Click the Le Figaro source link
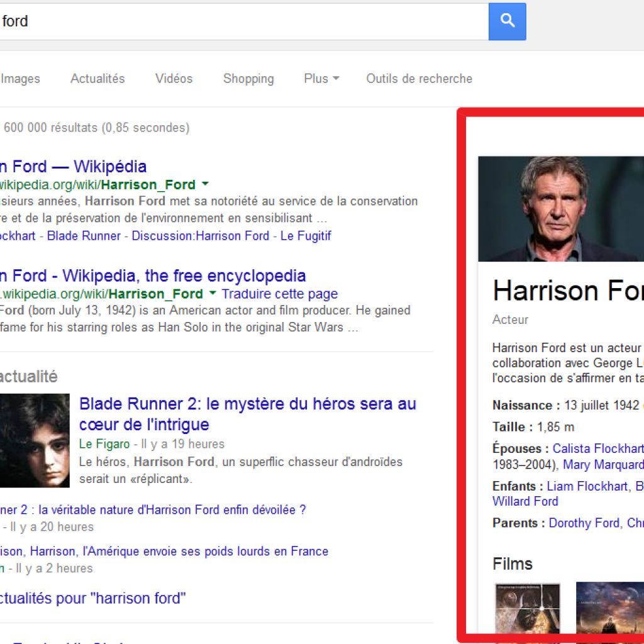Image resolution: width=644 pixels, height=644 pixels. click(104, 444)
